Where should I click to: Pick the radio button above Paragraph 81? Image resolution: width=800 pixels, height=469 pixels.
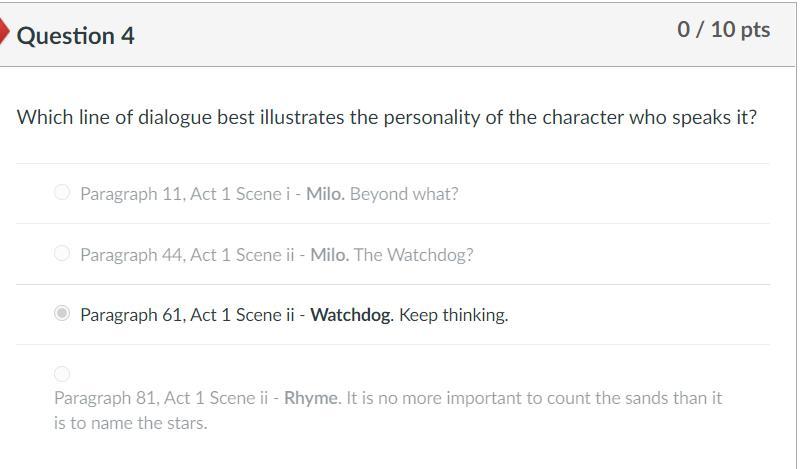pyautogui.click(x=62, y=374)
